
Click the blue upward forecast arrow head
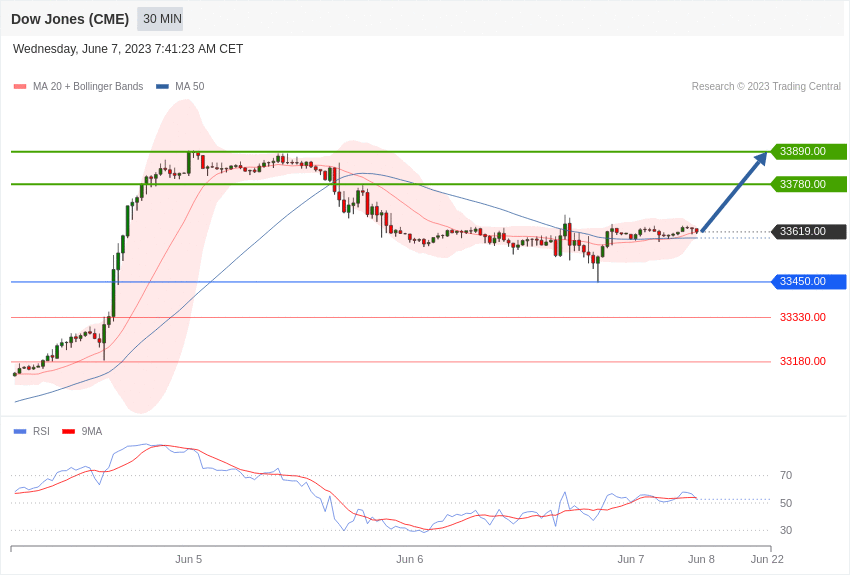pos(761,158)
